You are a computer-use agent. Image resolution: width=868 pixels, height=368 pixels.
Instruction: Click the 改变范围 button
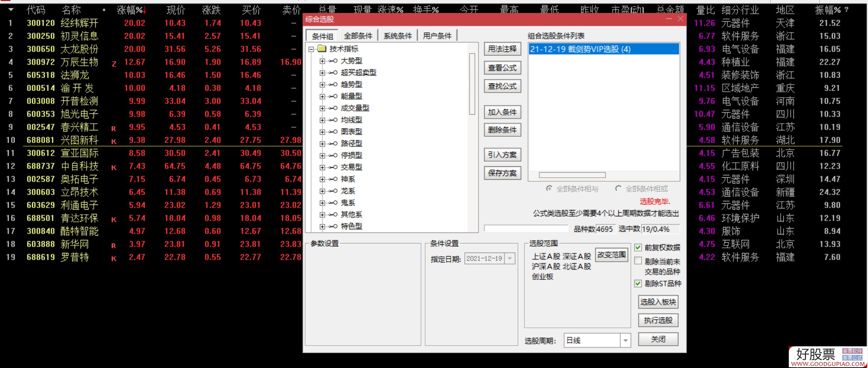[612, 255]
